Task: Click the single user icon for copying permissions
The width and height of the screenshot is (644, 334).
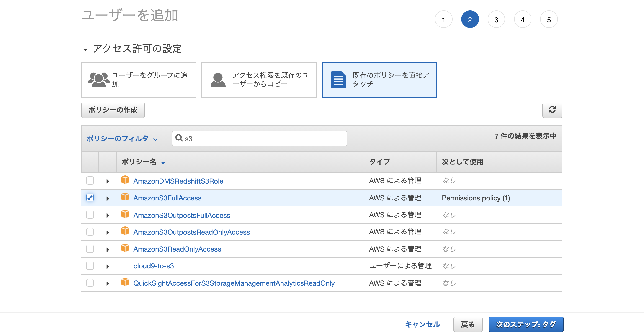Action: click(218, 80)
